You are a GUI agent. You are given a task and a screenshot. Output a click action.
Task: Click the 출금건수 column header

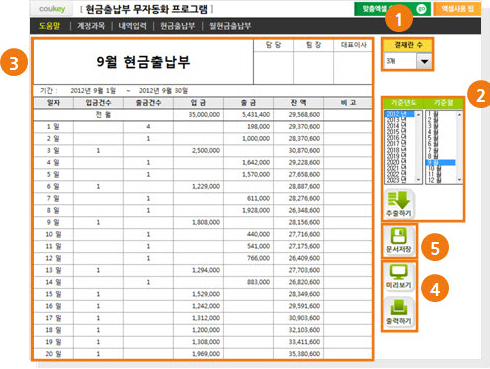[148, 103]
